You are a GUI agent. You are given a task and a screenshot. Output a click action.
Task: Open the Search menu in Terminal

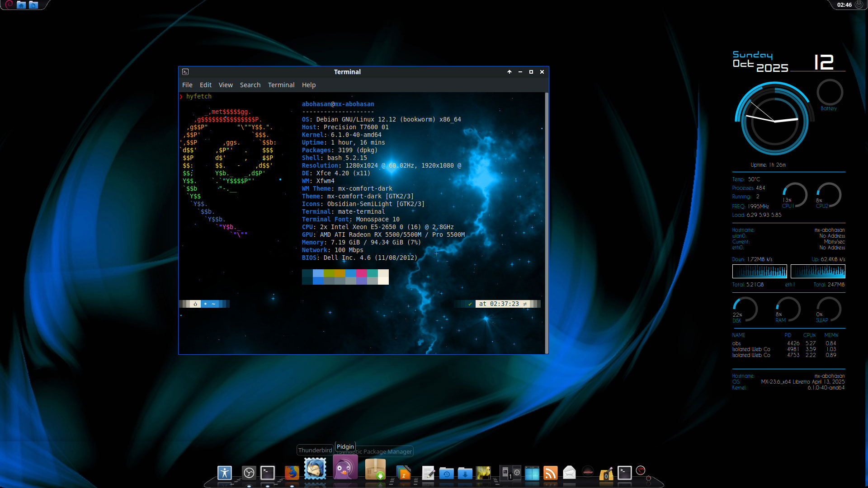point(250,85)
